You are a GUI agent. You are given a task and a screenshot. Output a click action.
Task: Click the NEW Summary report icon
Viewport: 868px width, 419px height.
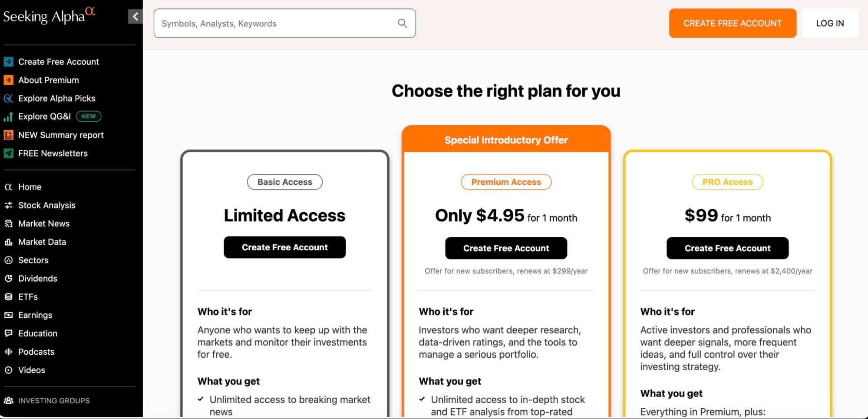point(8,135)
